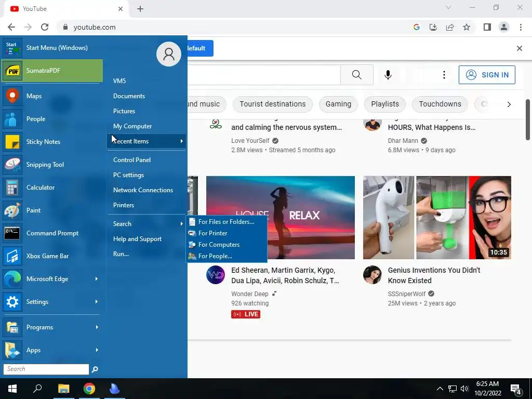The height and width of the screenshot is (399, 532).
Task: Select the Gaming category chip
Action: point(338,104)
